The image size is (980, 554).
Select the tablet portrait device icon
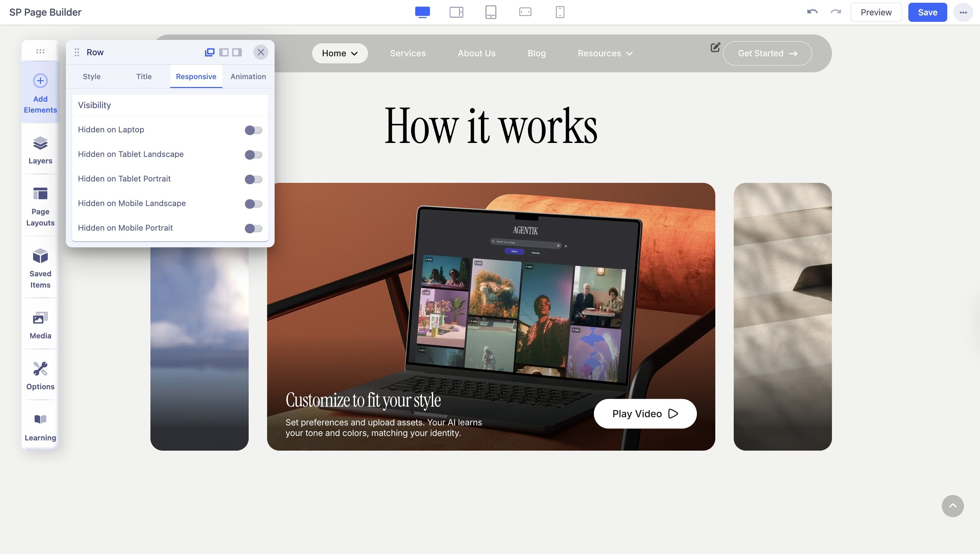[x=491, y=12]
